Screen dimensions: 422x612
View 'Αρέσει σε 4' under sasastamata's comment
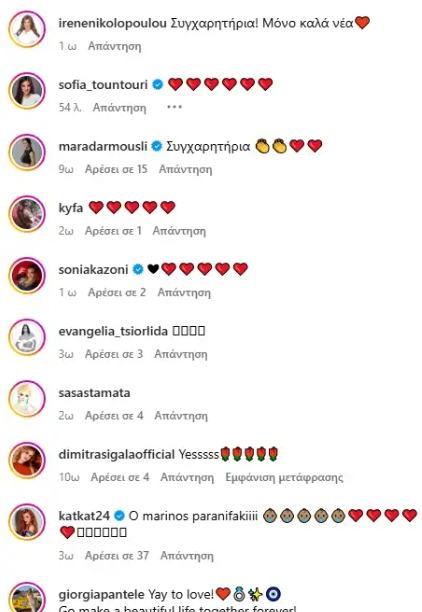click(x=114, y=416)
